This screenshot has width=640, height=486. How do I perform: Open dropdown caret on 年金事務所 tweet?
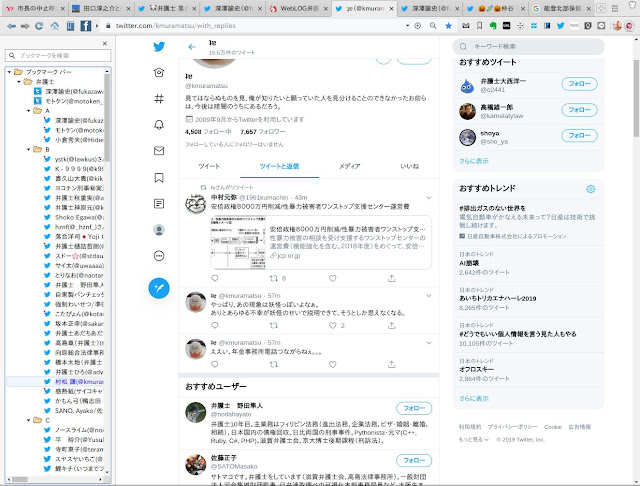[429, 343]
